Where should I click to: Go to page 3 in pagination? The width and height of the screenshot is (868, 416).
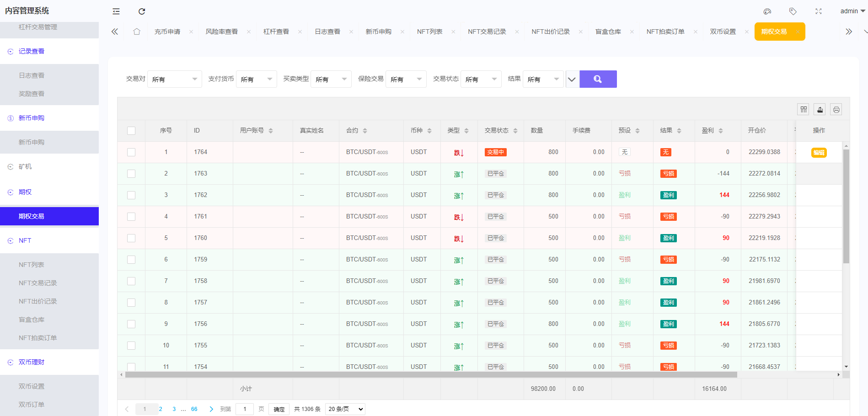tap(174, 409)
